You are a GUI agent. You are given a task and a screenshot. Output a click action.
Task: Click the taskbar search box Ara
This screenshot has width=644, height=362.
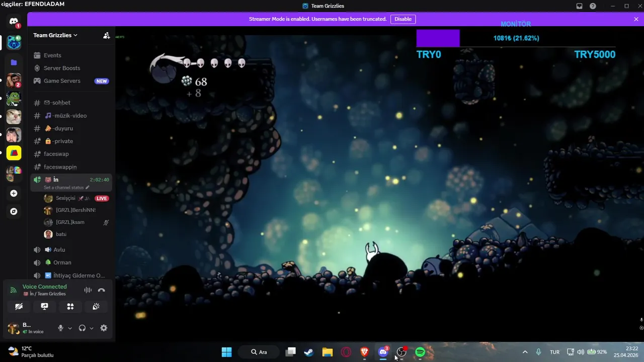click(x=259, y=352)
